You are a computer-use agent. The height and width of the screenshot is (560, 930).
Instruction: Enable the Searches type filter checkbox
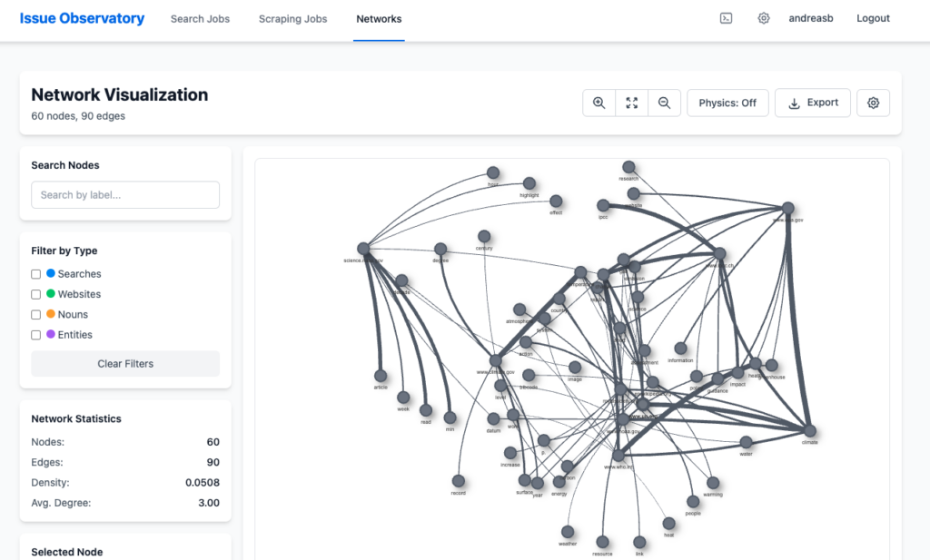click(x=36, y=274)
